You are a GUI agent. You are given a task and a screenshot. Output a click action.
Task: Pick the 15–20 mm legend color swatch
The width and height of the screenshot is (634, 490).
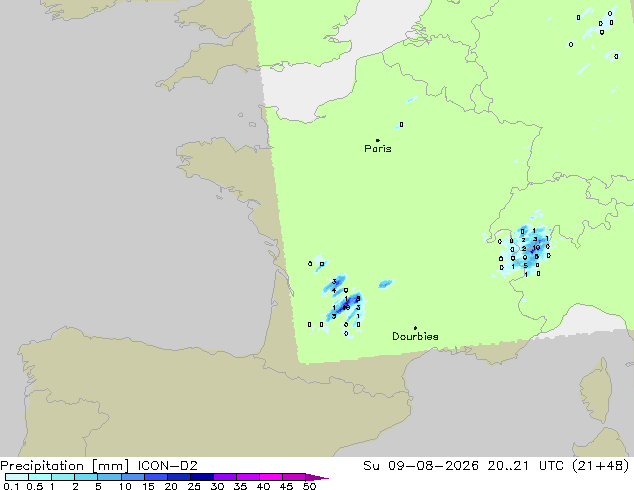click(155, 477)
